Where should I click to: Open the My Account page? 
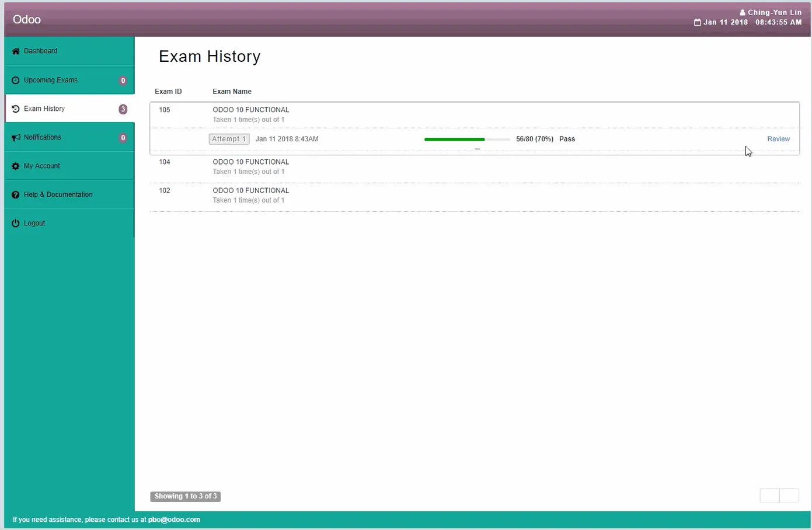[69, 166]
